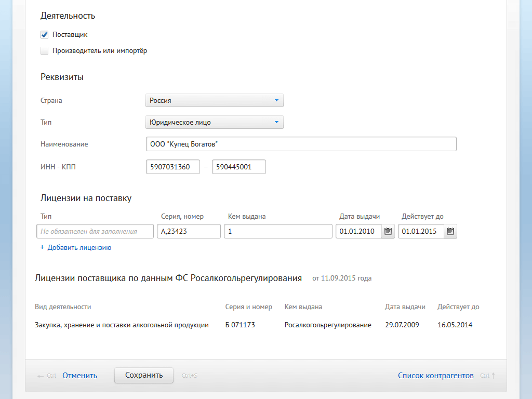
Task: Click the date note от 11.09.2015 года
Action: pyautogui.click(x=342, y=278)
